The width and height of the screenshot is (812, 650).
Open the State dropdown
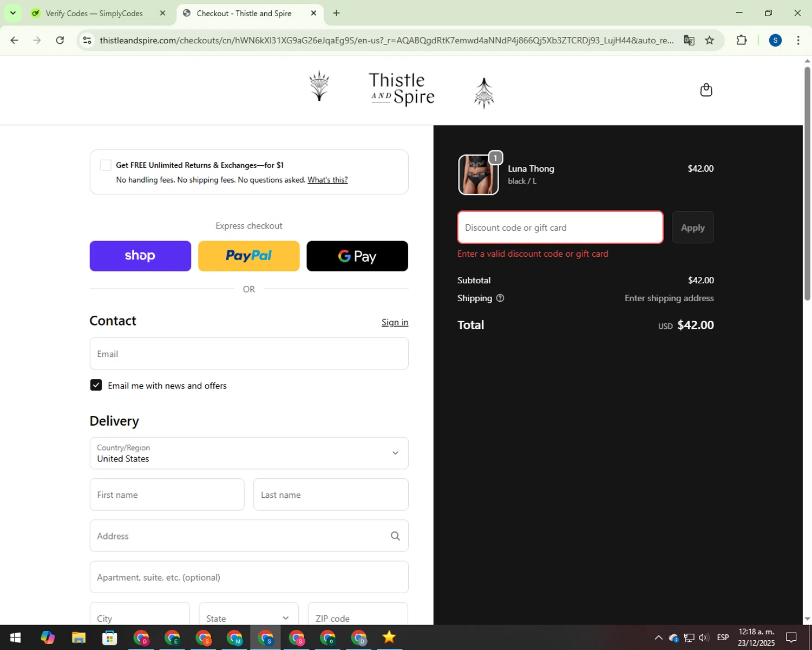[x=248, y=615]
